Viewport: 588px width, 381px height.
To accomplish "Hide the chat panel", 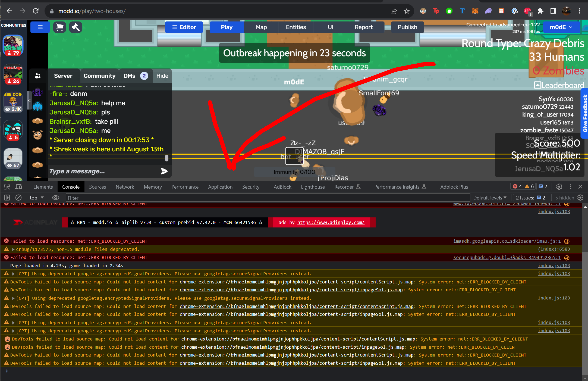I will tap(162, 76).
